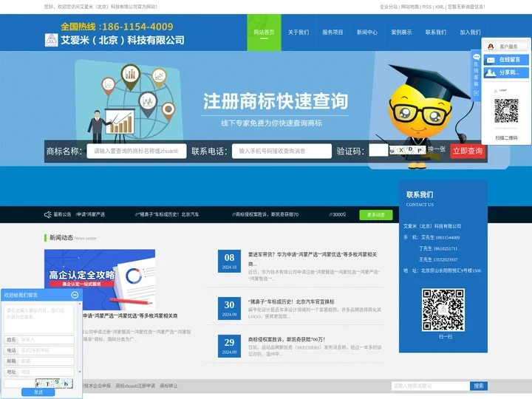Open the 新闻中心 navigation item
The width and height of the screenshot is (532, 399).
pyautogui.click(x=366, y=33)
